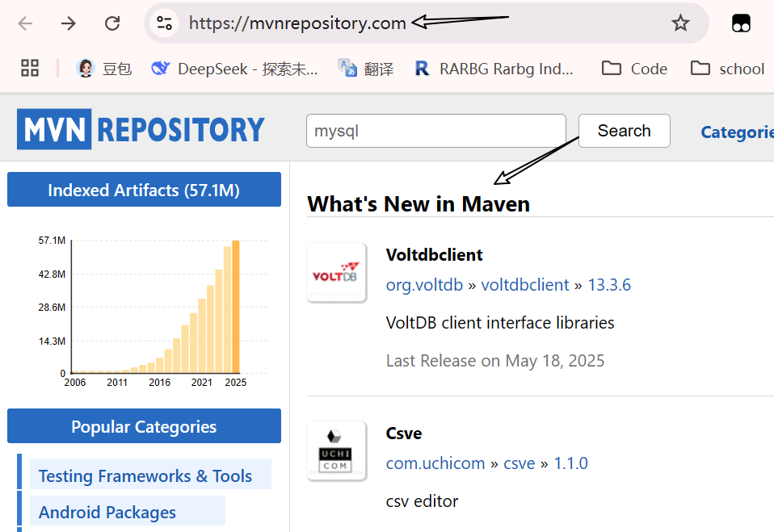
Task: Open the 豆包 bookmark
Action: [104, 69]
